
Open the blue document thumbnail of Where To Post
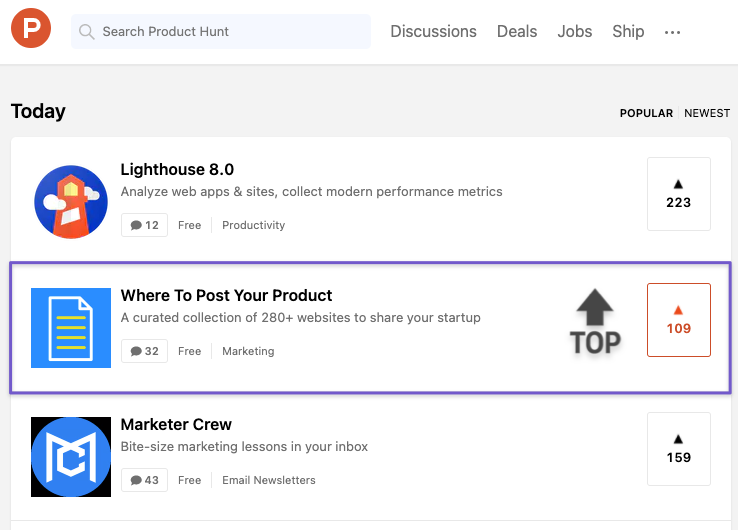click(71, 328)
